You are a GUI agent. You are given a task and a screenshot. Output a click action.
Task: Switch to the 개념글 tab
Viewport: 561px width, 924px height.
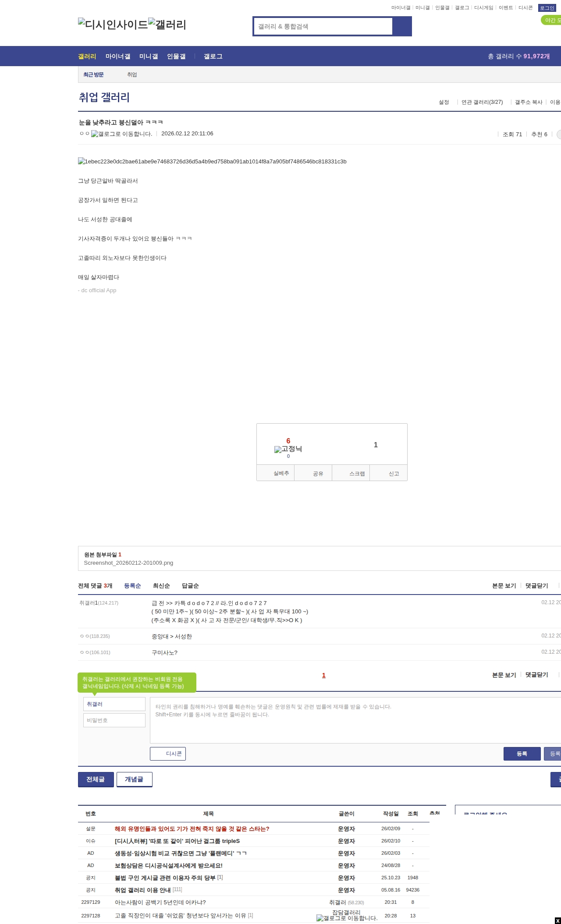point(134,779)
